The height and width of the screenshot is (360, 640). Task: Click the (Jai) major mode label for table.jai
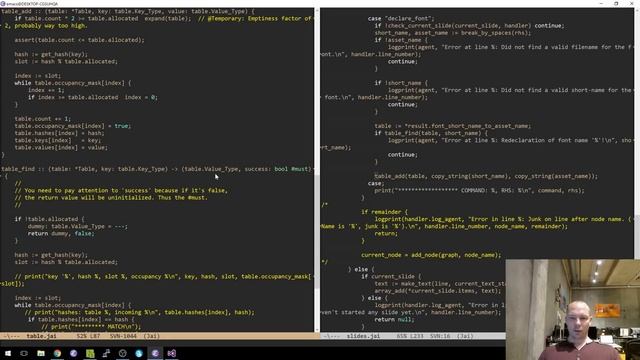tap(151, 336)
